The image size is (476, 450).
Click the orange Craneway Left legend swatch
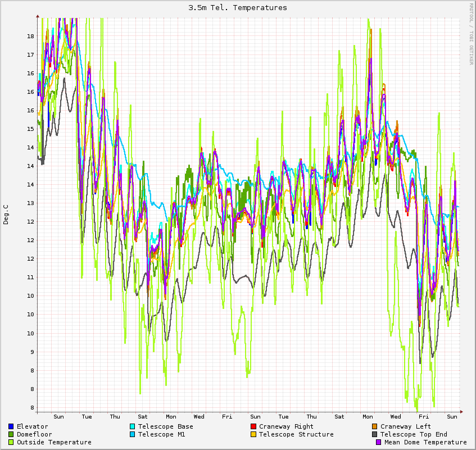point(375,426)
